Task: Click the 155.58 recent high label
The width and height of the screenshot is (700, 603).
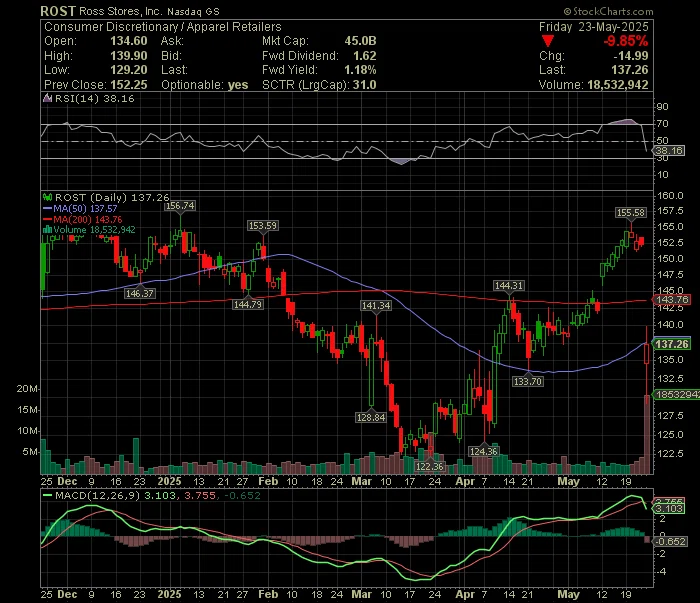Action: pyautogui.click(x=631, y=213)
